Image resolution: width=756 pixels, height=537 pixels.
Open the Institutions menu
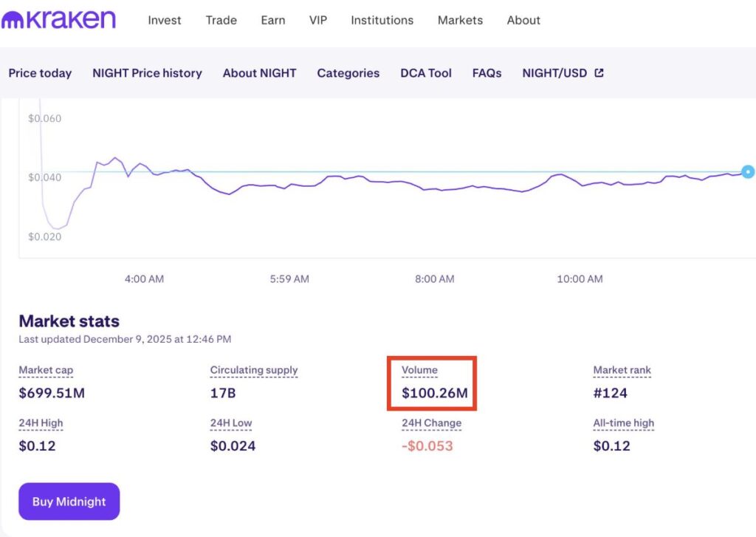click(x=382, y=20)
